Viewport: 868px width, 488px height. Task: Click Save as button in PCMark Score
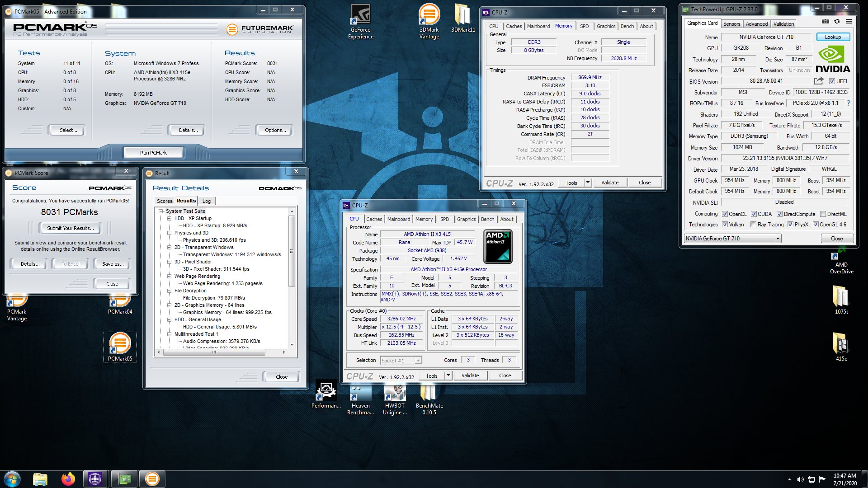click(113, 264)
